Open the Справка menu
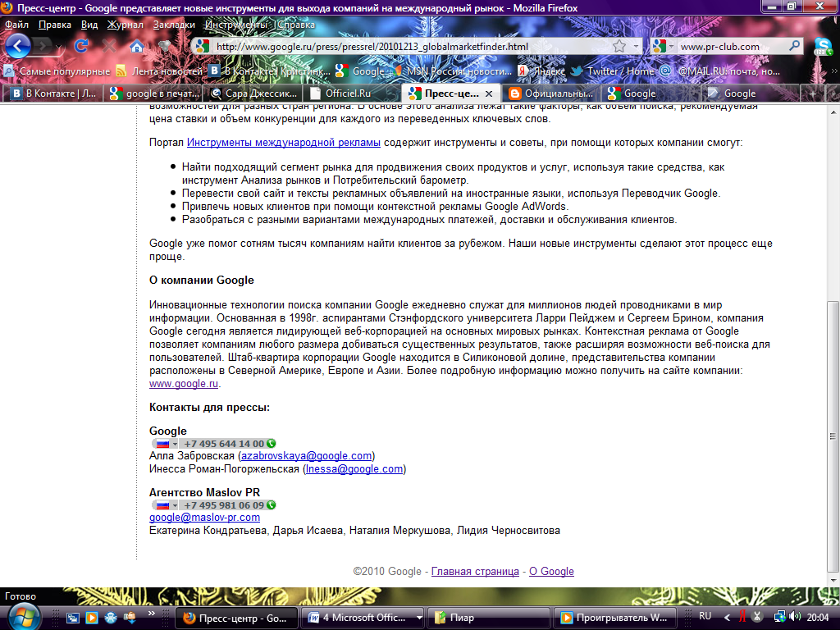Image resolution: width=840 pixels, height=630 pixels. tap(295, 25)
